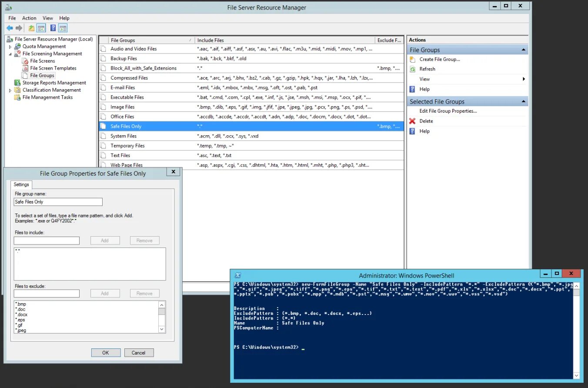Select the Text Files row
This screenshot has width=588, height=388.
[x=251, y=155]
